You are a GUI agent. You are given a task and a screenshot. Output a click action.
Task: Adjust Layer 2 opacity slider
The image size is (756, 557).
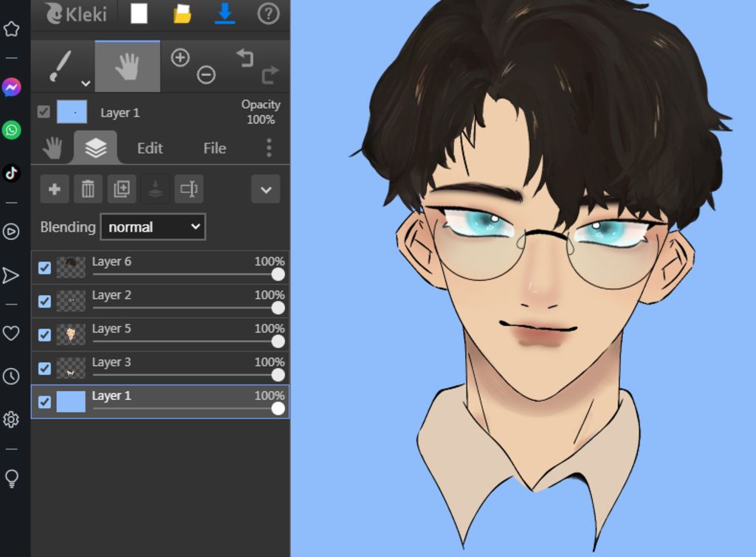click(x=188, y=308)
